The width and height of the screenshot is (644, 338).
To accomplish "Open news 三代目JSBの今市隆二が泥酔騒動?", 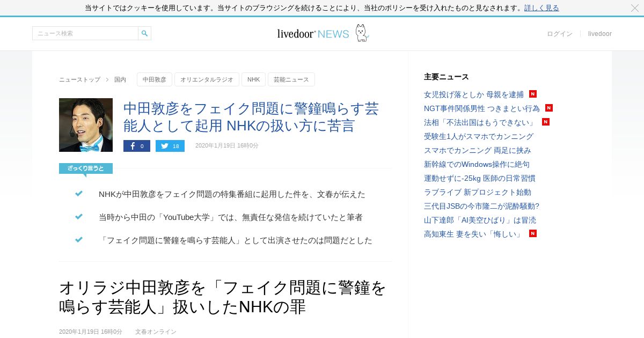I will 481,206.
